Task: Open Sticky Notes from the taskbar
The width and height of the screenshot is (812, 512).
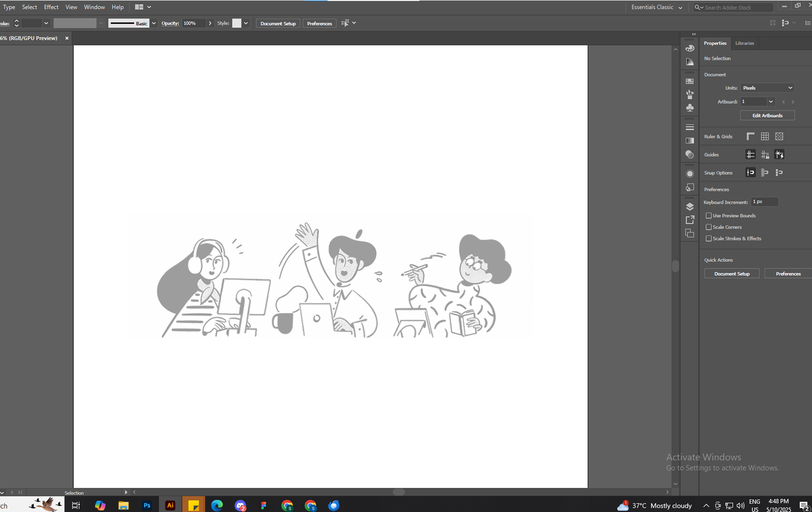Action: tap(193, 505)
